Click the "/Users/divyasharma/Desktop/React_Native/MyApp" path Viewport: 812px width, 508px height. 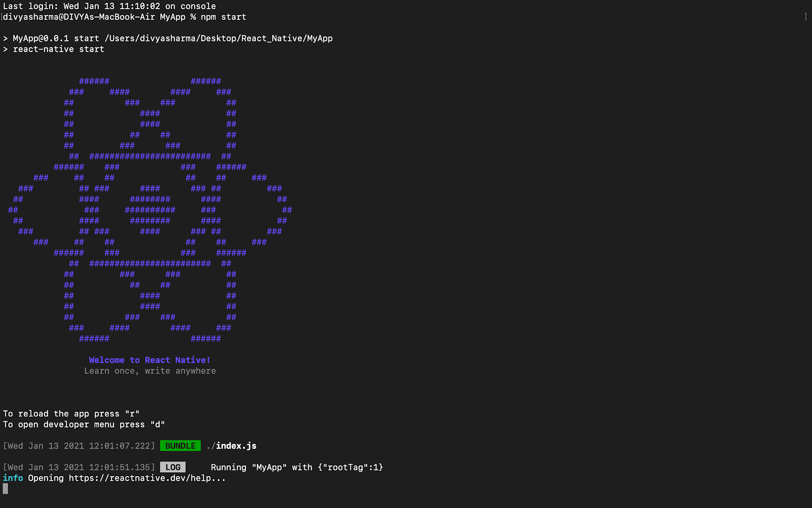tap(219, 38)
